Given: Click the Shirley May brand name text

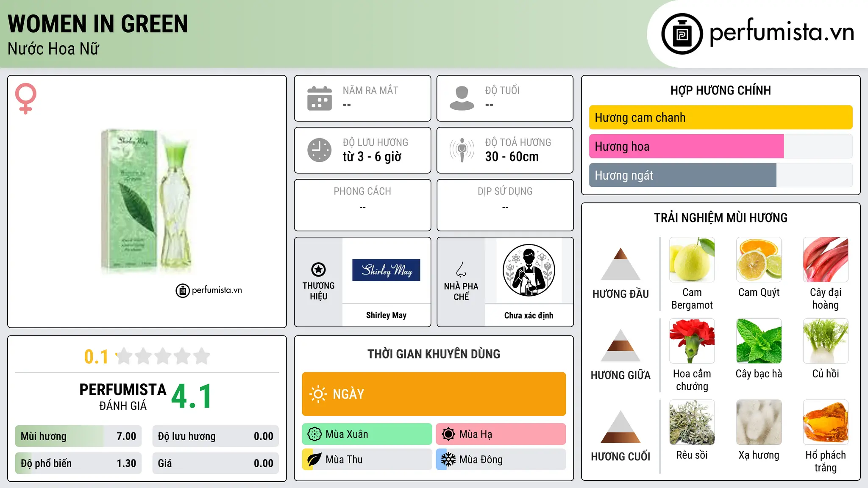Looking at the screenshot, I should click(x=386, y=315).
